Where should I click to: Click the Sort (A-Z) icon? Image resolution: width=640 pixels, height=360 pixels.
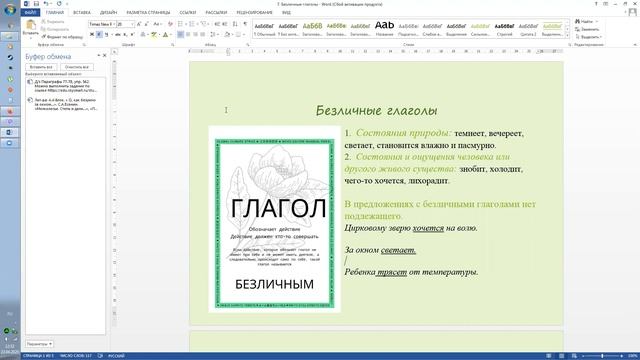[235, 24]
